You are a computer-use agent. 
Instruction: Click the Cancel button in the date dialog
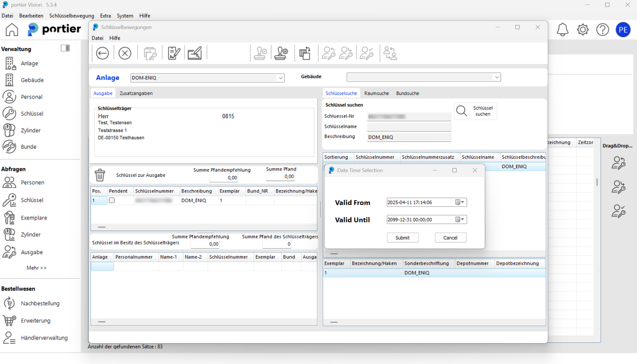[450, 238]
